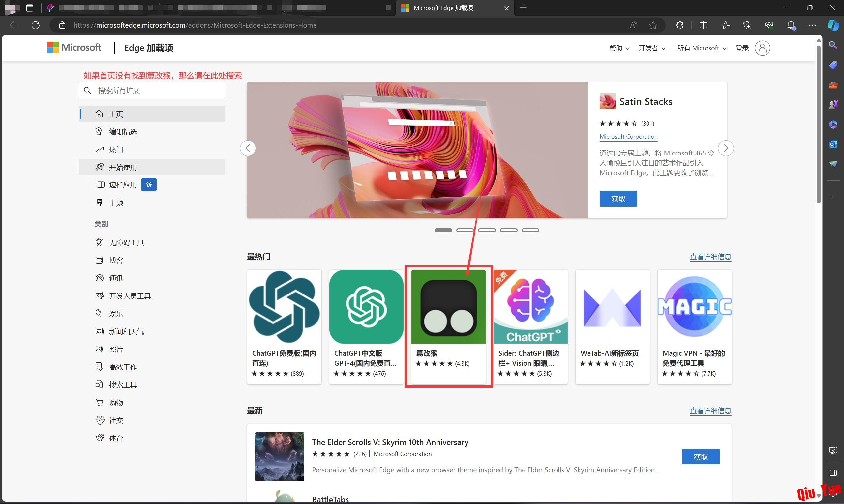Add page to favorites star icon

click(653, 25)
